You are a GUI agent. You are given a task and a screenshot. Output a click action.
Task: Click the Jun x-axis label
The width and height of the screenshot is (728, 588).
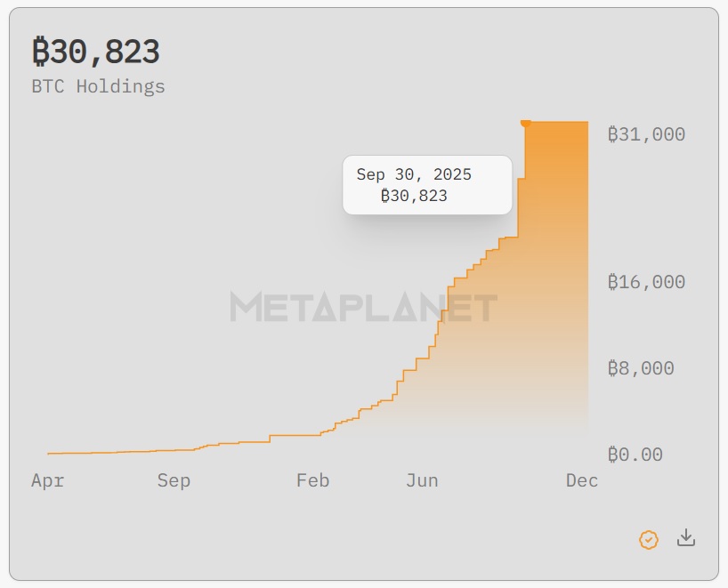pos(422,480)
